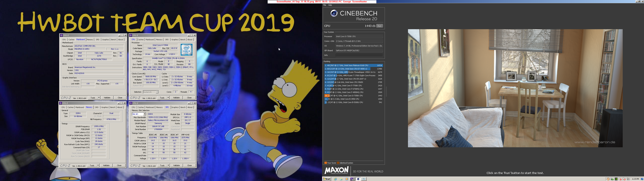Click the hand tray icon in system tray
The width and height of the screenshot is (644, 181).
608,179
